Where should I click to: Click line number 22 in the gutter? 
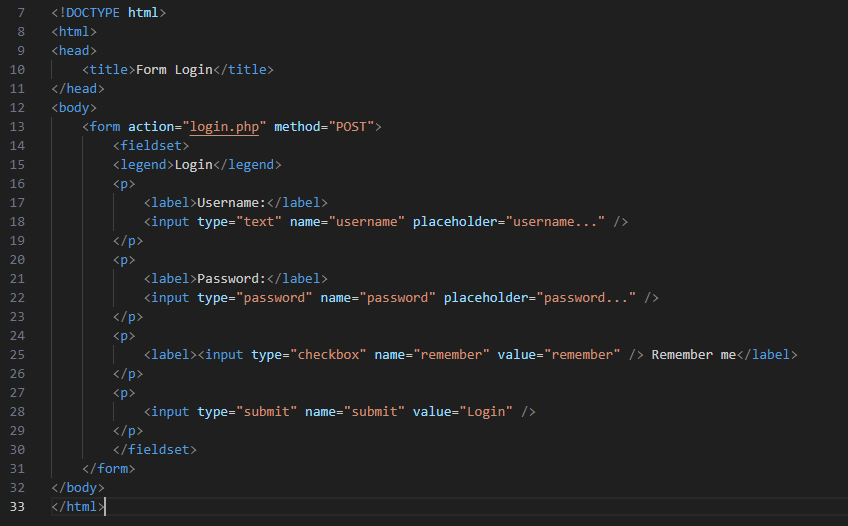coord(17,298)
